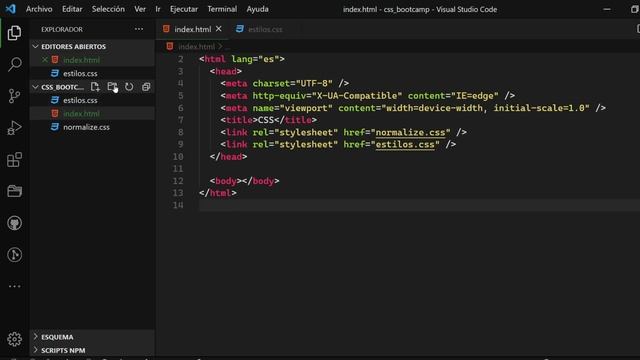Open the Terminal menu
Image resolution: width=640 pixels, height=360 pixels.
pyautogui.click(x=222, y=9)
